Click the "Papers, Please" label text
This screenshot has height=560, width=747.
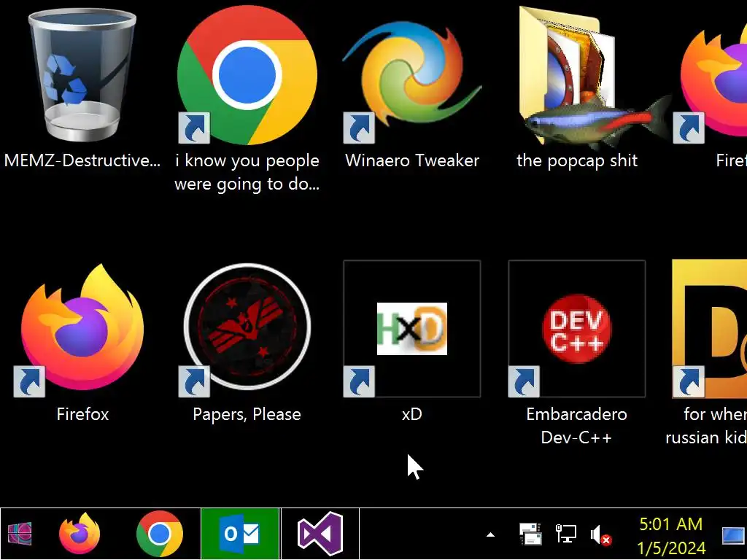(x=247, y=414)
